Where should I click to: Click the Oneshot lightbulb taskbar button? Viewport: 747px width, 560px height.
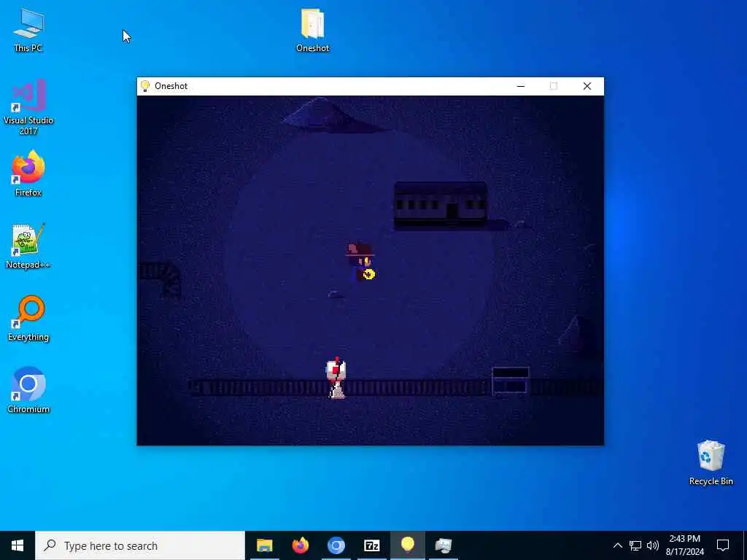407,545
